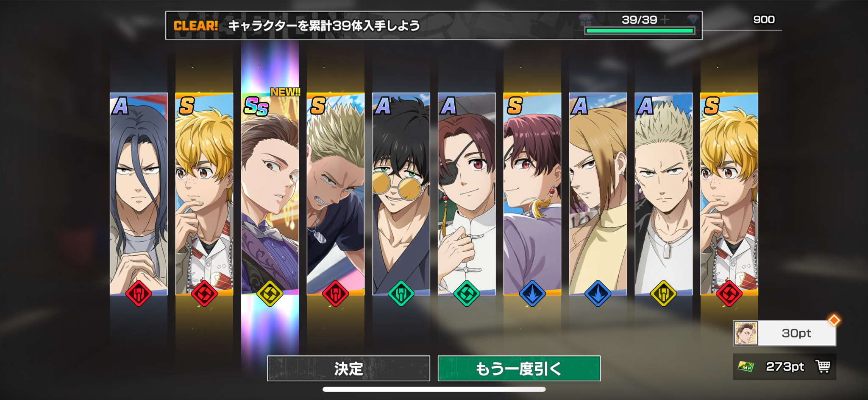The image size is (868, 400).
Task: Tap the plus sign next to 39/39
Action: (x=665, y=20)
